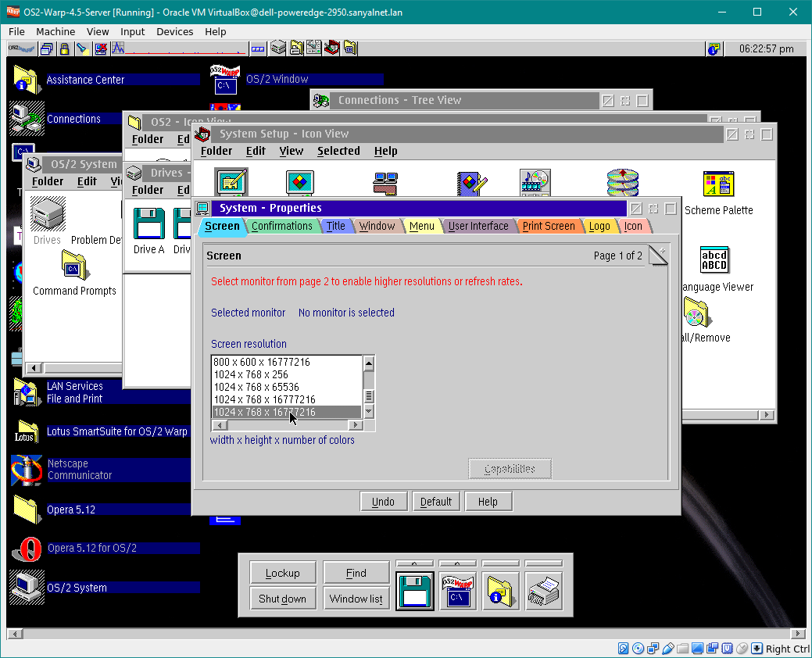Click the window list icon in WarpCenter
The width and height of the screenshot is (812, 658).
(x=47, y=48)
